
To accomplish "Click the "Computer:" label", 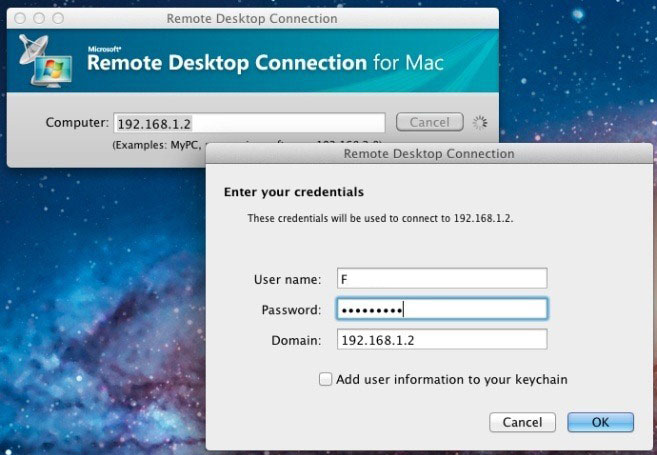I will tap(77, 122).
